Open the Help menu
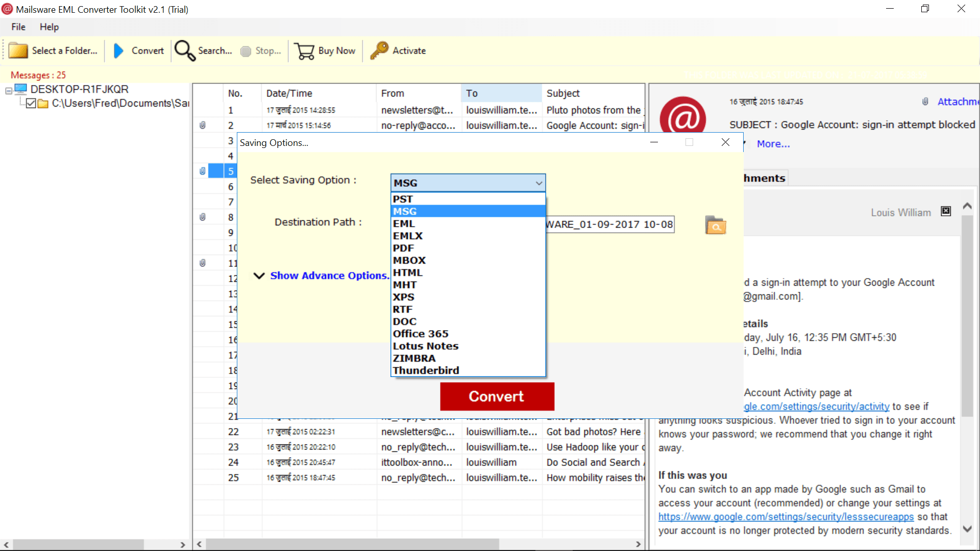980x551 pixels. pos(50,27)
